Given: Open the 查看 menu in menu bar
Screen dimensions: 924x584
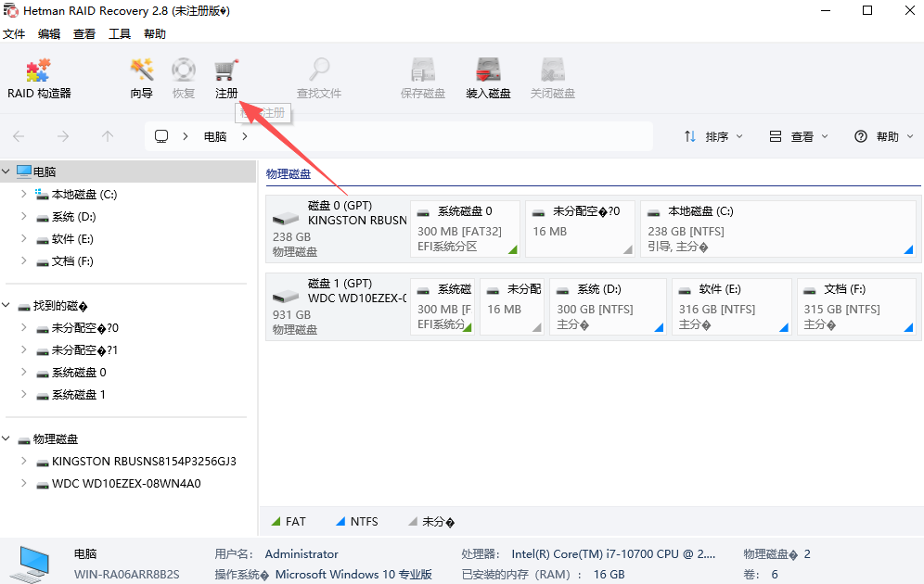Looking at the screenshot, I should click(x=84, y=34).
